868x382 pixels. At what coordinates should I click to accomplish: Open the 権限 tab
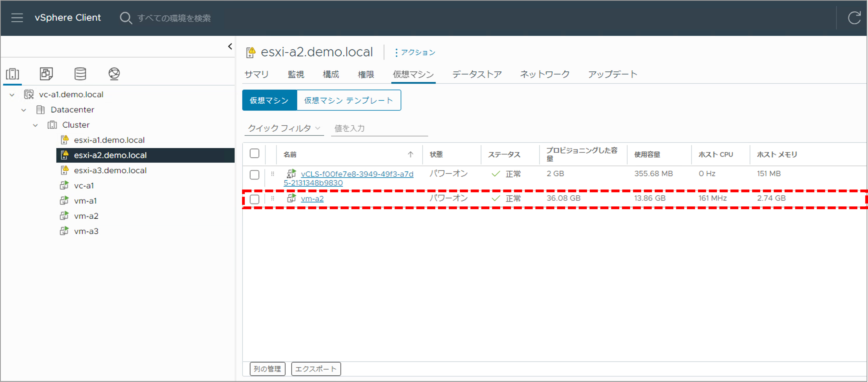click(x=366, y=74)
